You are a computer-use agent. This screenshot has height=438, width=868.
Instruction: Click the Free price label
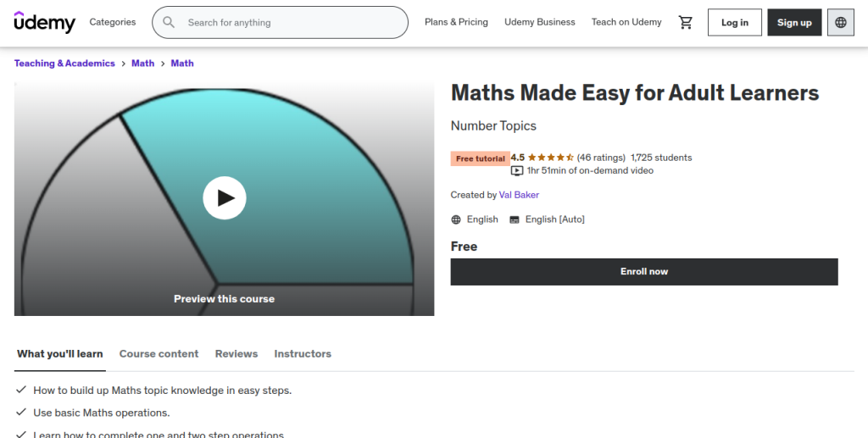464,247
